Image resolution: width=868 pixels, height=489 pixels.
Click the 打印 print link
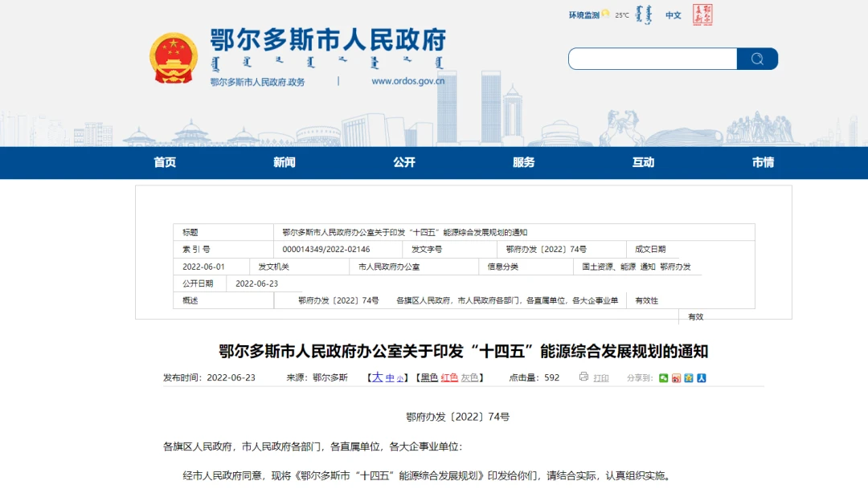click(x=601, y=378)
